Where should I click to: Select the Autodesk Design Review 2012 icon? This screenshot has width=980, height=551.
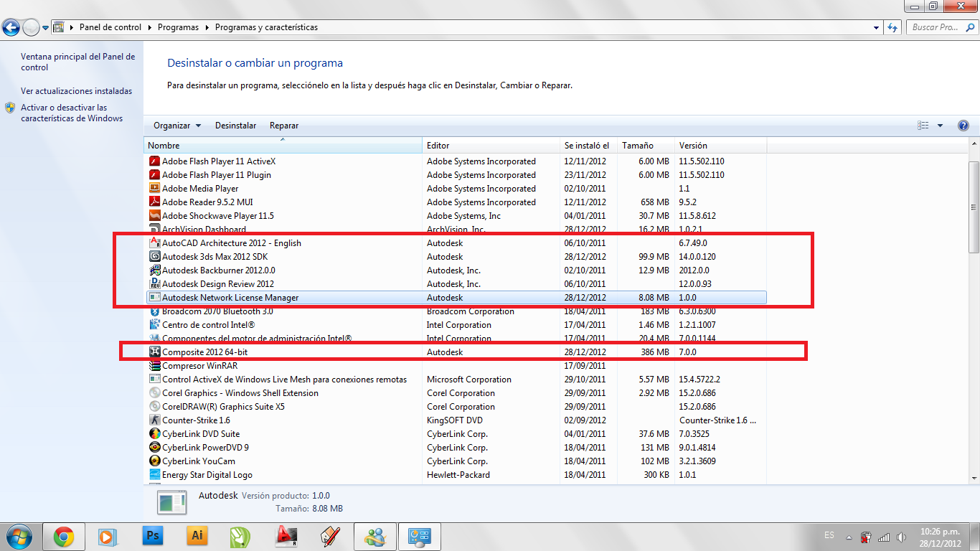coord(154,284)
